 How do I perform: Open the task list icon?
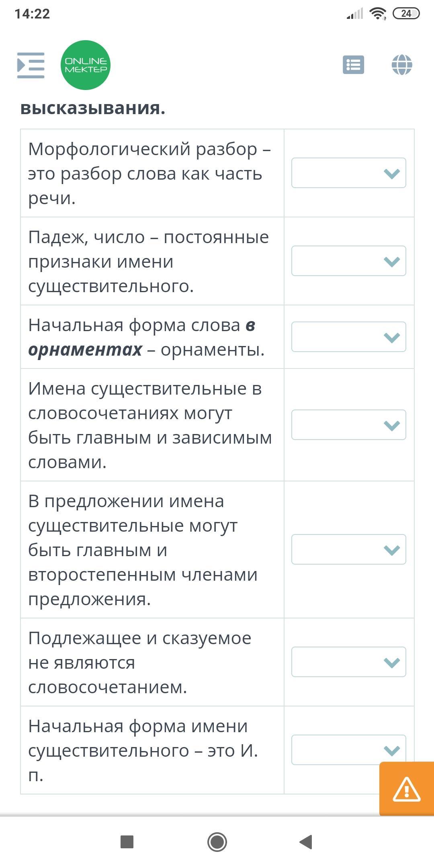353,65
